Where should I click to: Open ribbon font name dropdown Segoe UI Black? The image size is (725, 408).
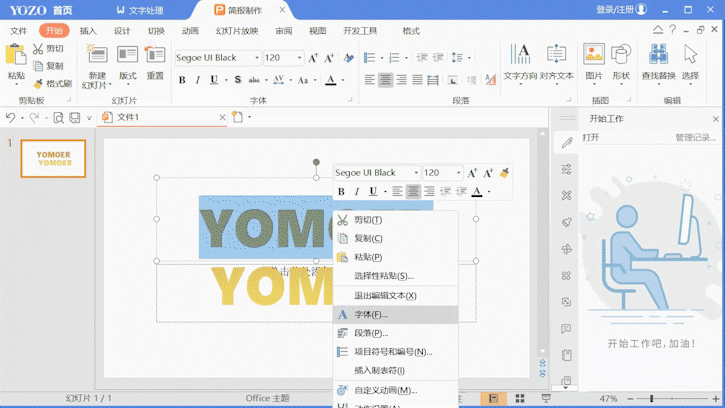point(257,58)
